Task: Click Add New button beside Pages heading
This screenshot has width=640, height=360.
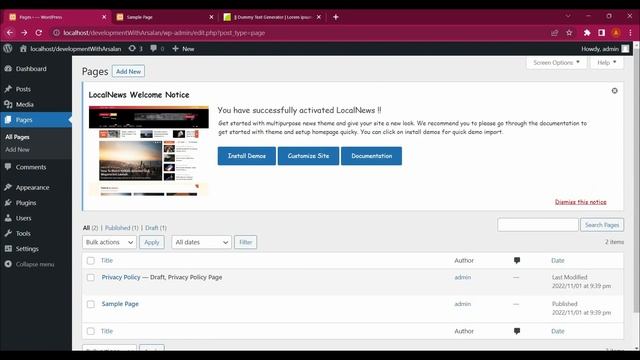Action: (128, 71)
